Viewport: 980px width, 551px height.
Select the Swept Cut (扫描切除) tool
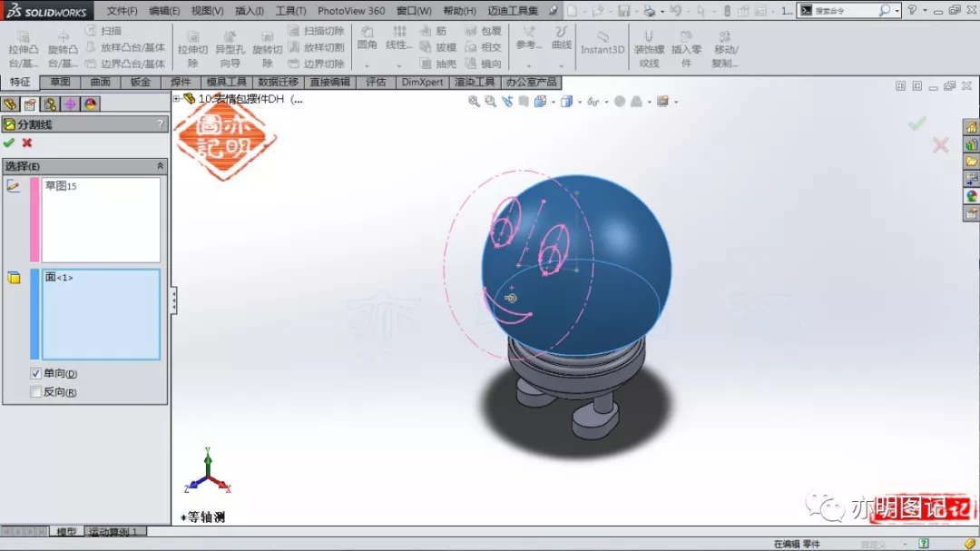tap(317, 31)
